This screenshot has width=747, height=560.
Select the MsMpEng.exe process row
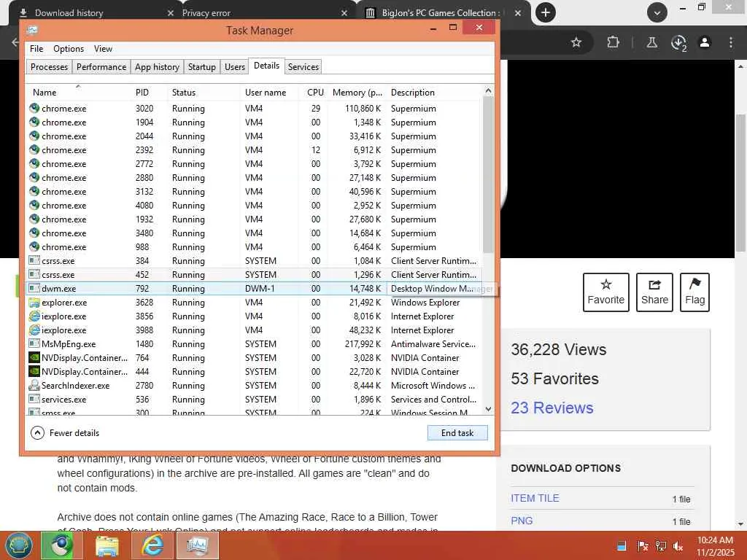point(255,343)
